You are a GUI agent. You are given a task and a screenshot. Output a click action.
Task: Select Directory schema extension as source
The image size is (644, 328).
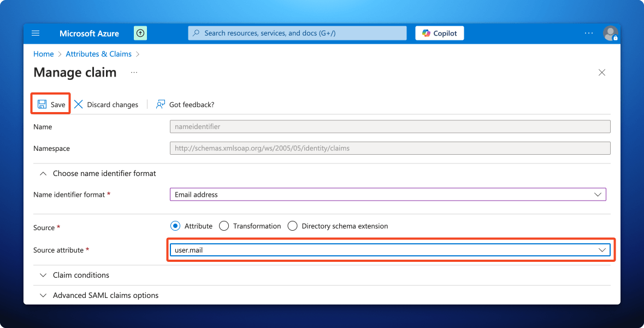[292, 226]
